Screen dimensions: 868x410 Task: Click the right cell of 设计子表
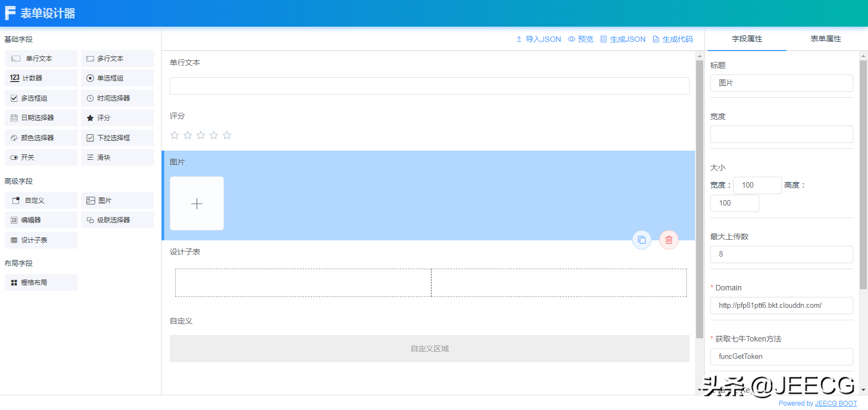click(559, 283)
